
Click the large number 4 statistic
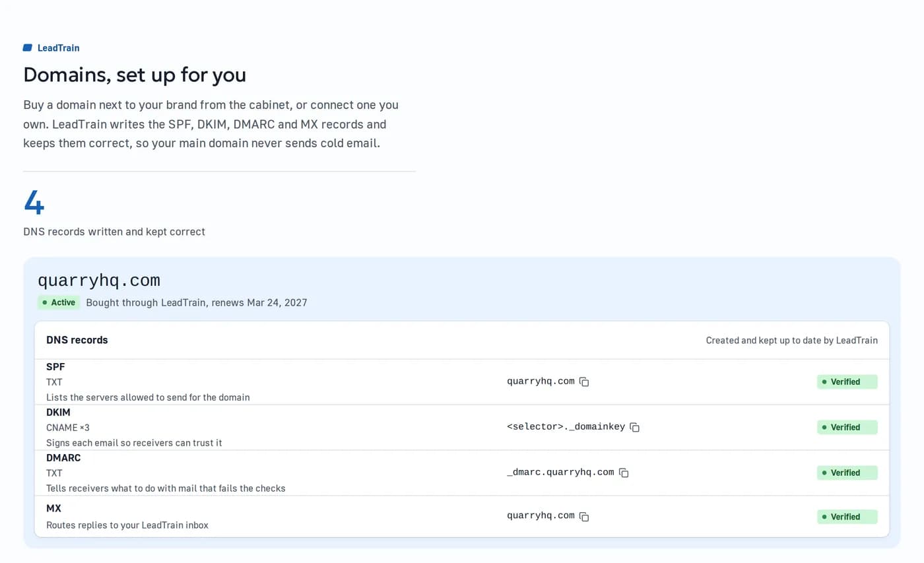(x=34, y=202)
